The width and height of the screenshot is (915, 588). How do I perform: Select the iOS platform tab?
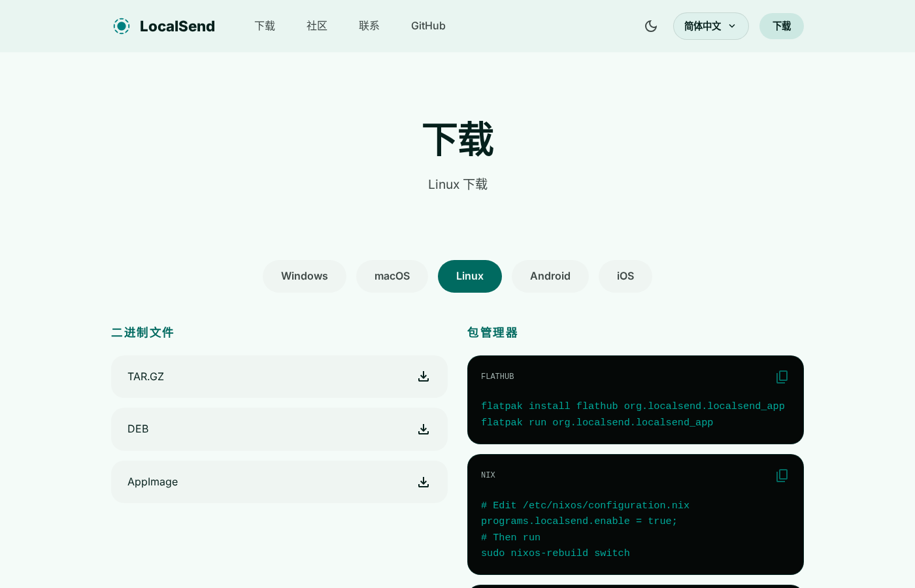[625, 276]
